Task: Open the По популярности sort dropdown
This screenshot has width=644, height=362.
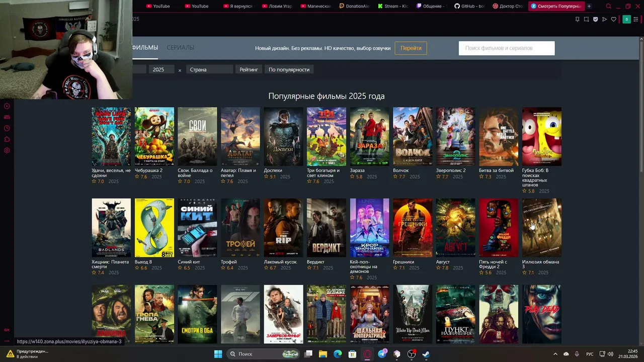Action: click(x=289, y=69)
